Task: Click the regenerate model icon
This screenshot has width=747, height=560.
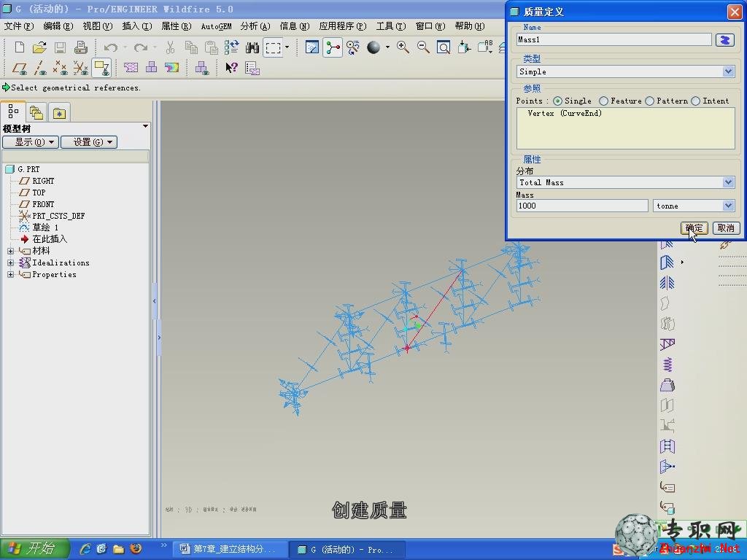Action: click(x=231, y=47)
